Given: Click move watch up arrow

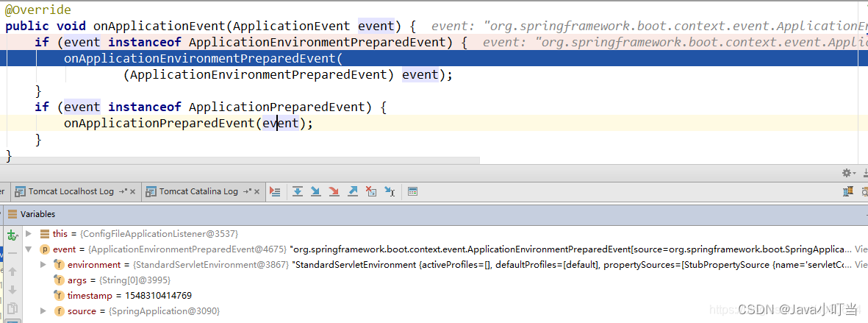Looking at the screenshot, I should point(12,271).
